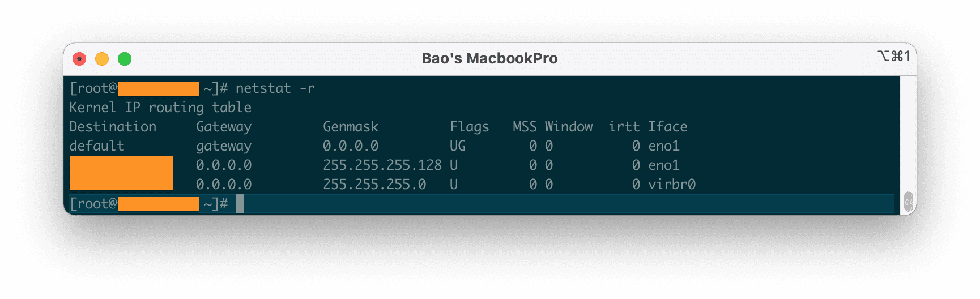Screen dimensions: 980x299
Task: Click the orange redacted block under Destination
Action: pos(122,173)
